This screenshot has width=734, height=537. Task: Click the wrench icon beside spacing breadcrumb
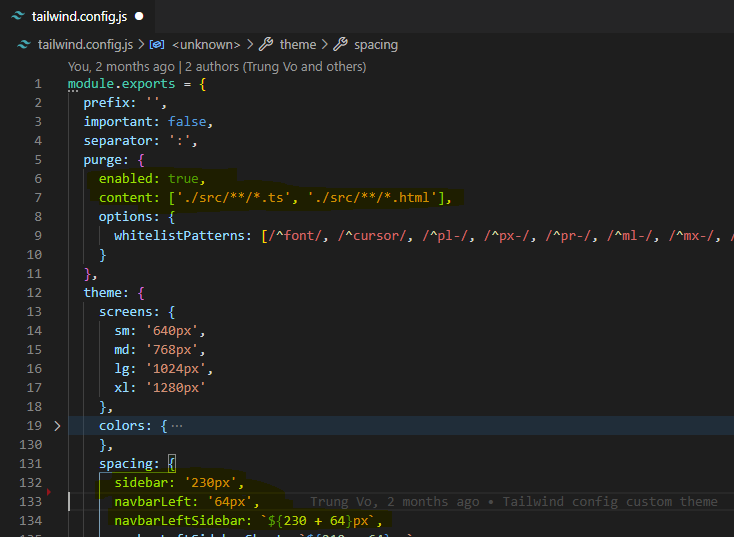point(340,44)
